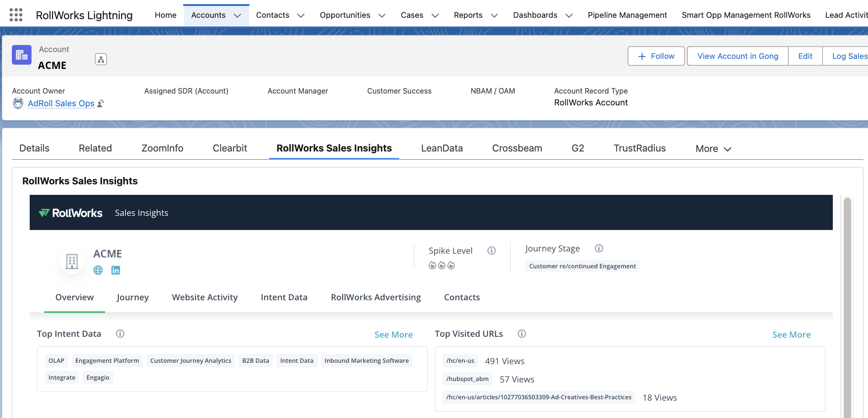Open the More tabs dropdown
This screenshot has height=418, width=868.
click(713, 149)
